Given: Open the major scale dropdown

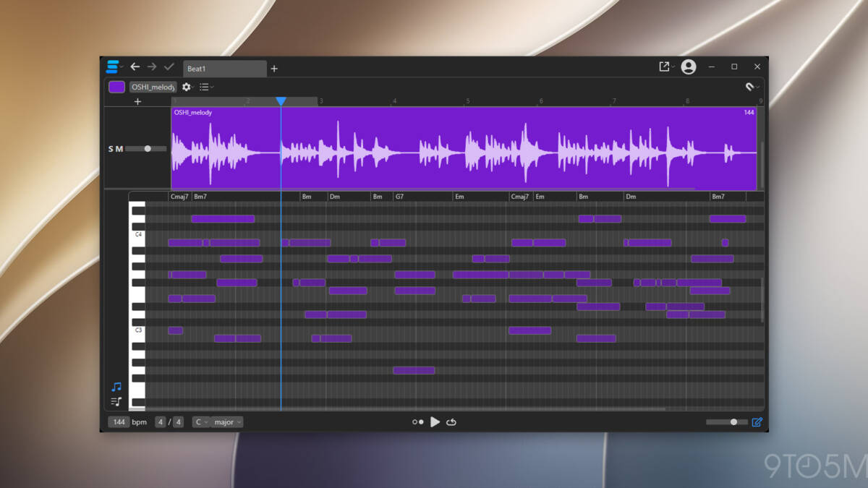Looking at the screenshot, I should tap(227, 421).
